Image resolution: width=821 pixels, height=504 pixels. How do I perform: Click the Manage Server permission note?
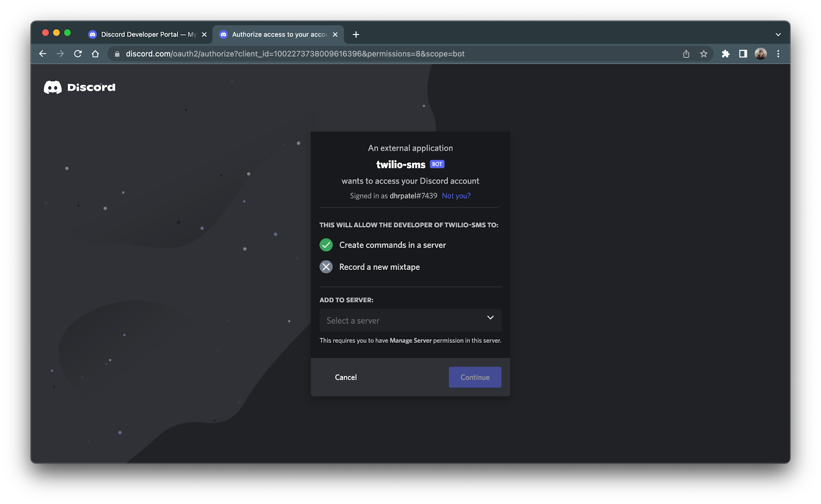pos(411,340)
